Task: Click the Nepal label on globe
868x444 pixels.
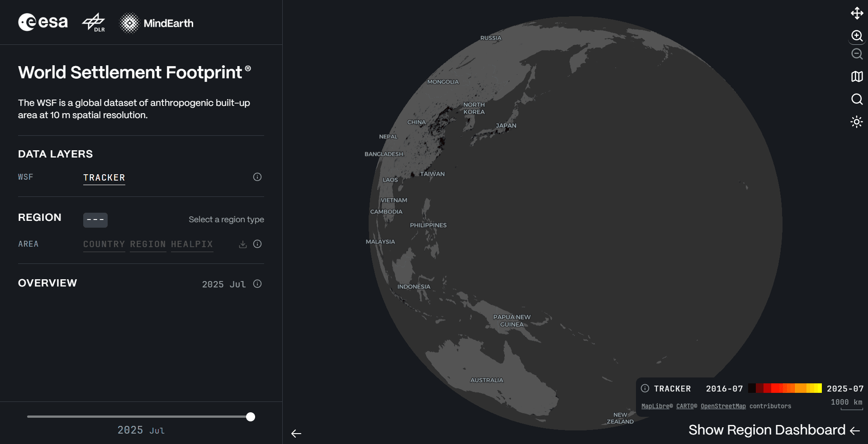Action: pyautogui.click(x=388, y=137)
